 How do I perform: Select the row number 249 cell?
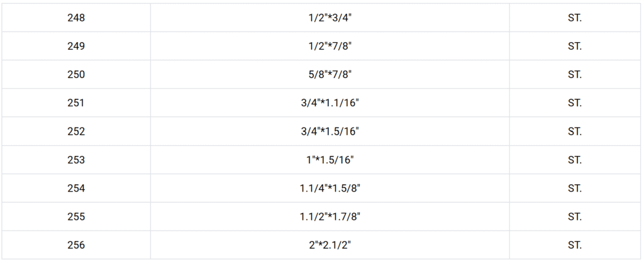tap(75, 46)
